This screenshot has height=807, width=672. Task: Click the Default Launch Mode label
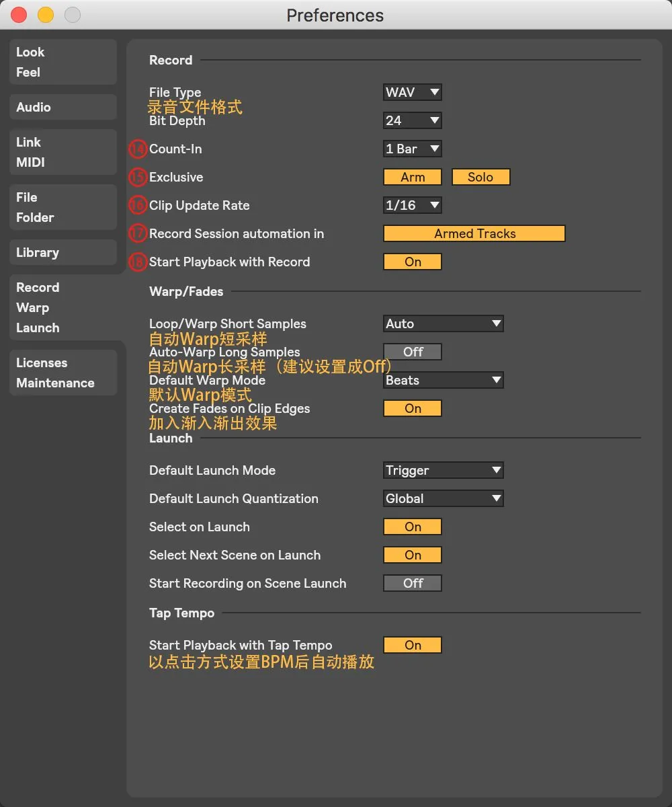point(212,470)
